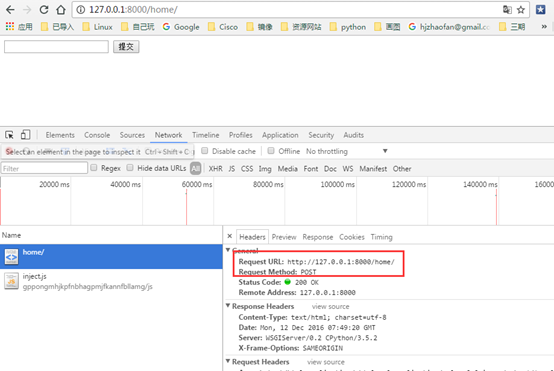The image size is (554, 371).
Task: Enable the Offline checkbox
Action: point(271,151)
